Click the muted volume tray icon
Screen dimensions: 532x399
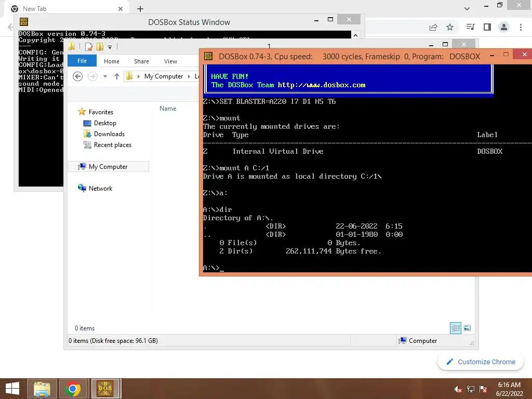(458, 389)
